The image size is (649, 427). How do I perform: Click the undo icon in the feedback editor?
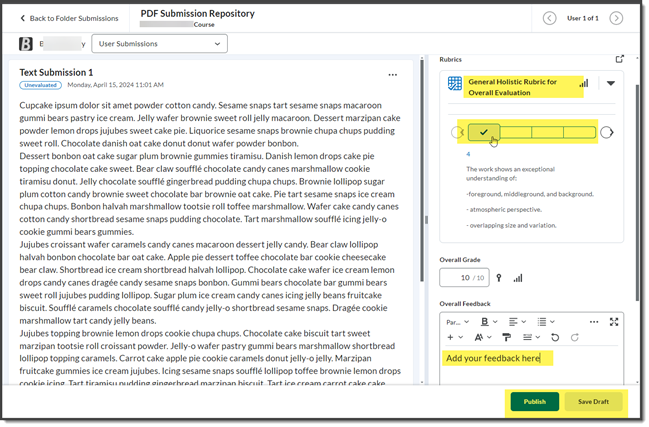554,339
